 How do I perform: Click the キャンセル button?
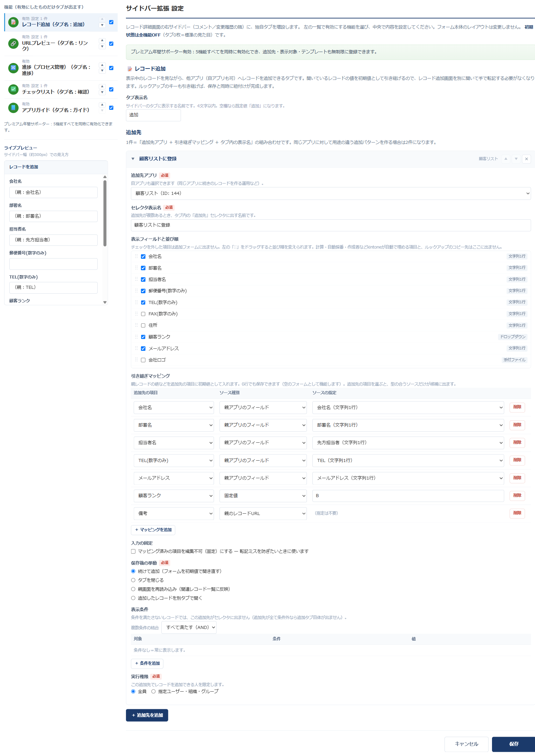tap(466, 744)
